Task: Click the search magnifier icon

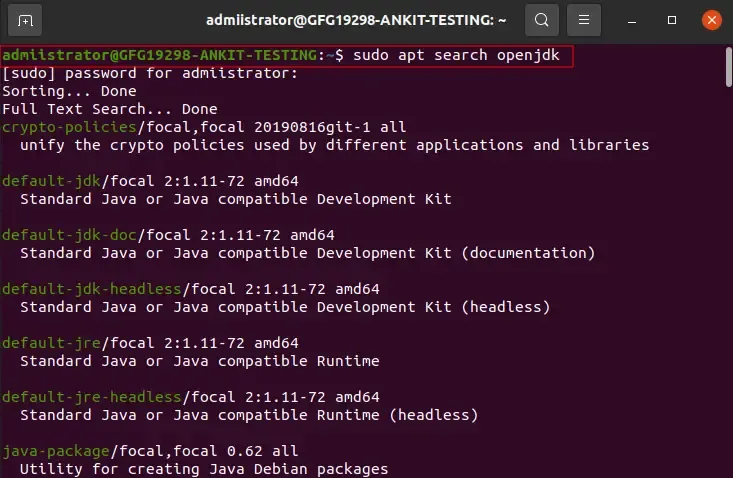Action: point(541,20)
